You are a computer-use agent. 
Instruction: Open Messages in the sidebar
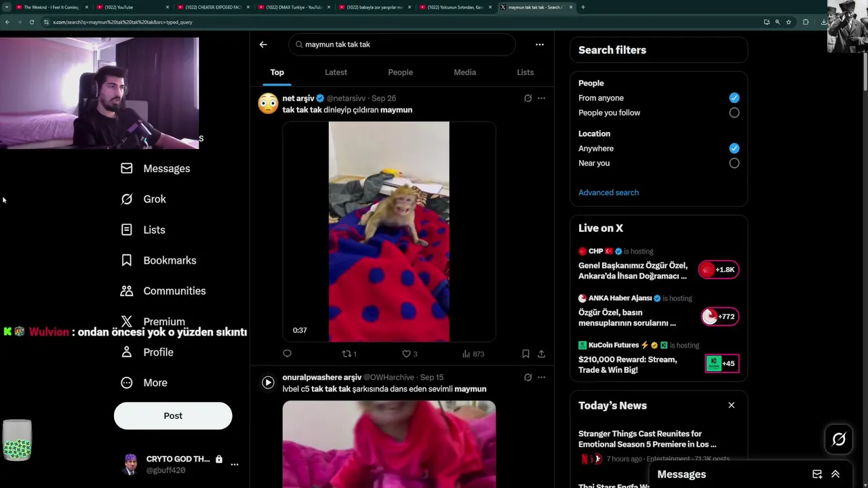pyautogui.click(x=155, y=168)
